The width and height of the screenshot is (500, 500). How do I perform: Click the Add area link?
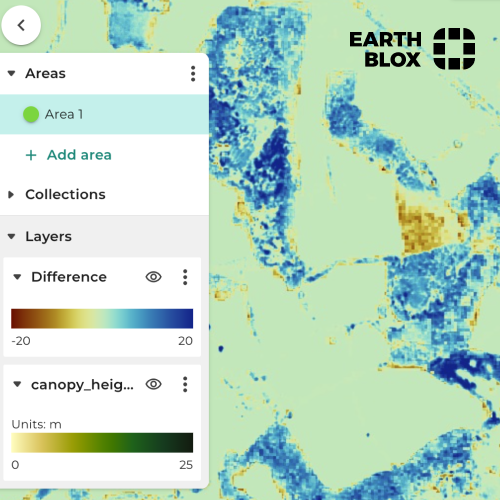click(x=79, y=155)
